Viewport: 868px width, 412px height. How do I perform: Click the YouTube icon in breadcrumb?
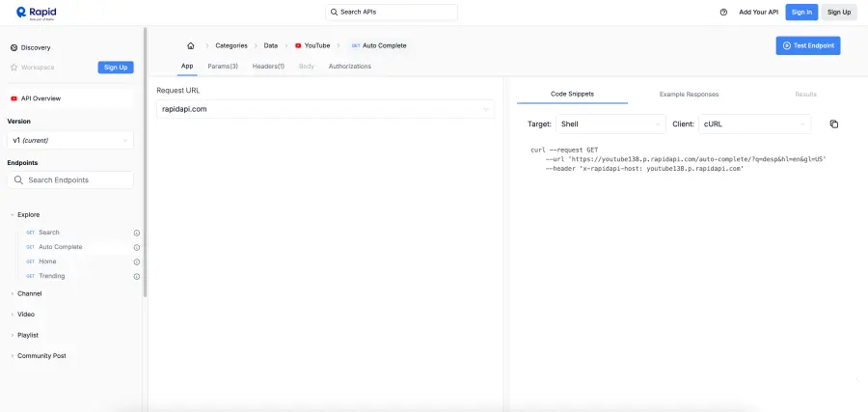tap(298, 46)
